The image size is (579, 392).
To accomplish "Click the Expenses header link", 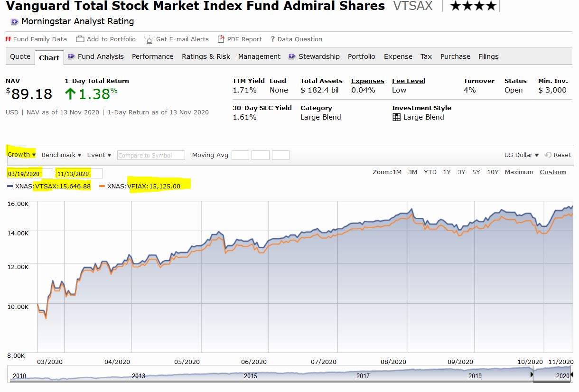I will point(368,81).
